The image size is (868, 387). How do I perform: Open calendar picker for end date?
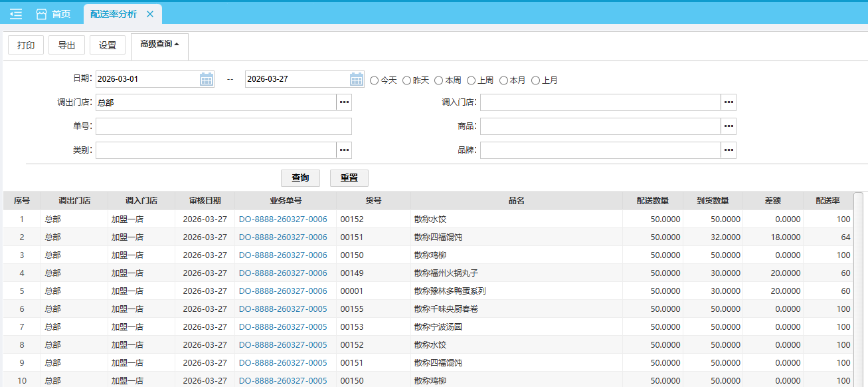point(357,79)
